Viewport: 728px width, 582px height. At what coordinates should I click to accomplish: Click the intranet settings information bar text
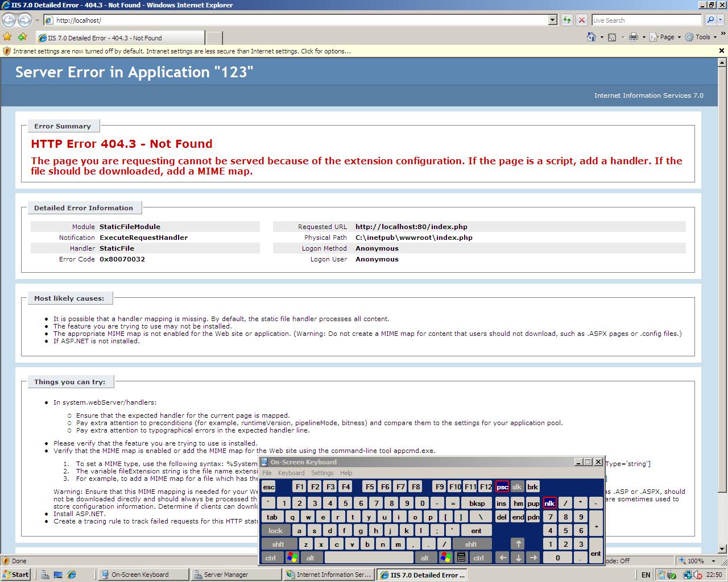coord(182,51)
